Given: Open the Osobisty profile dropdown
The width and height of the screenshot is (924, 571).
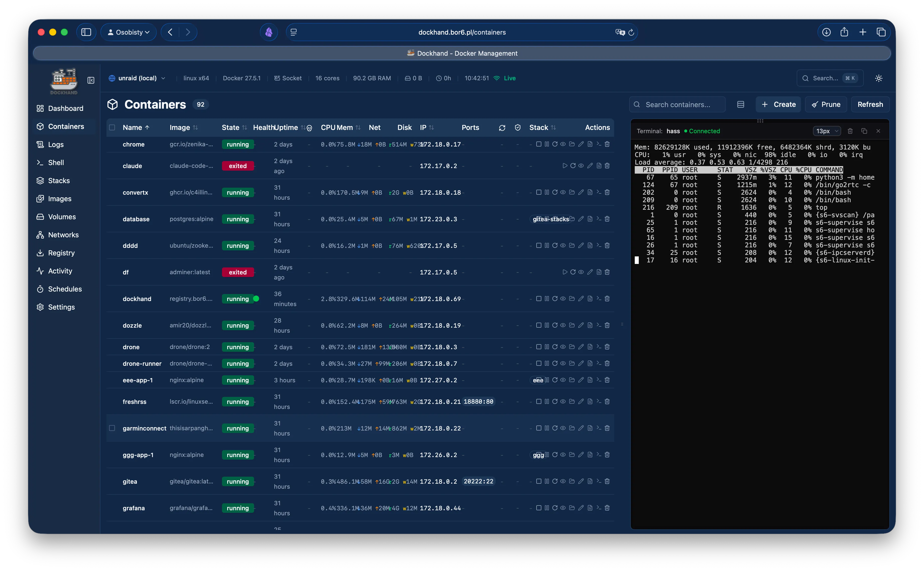Looking at the screenshot, I should [x=129, y=32].
